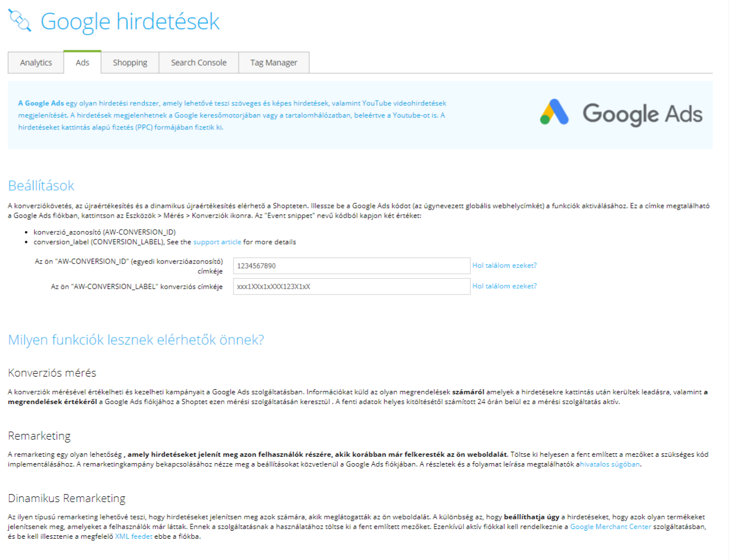
Task: Click the bold 'A Google Ads' text in banner
Action: pyautogui.click(x=41, y=103)
